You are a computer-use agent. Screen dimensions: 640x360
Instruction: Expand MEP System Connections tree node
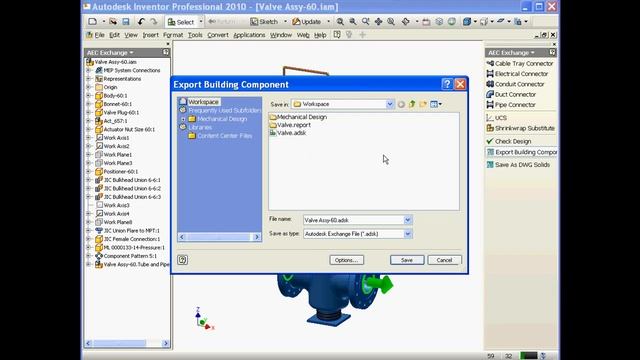click(89, 70)
